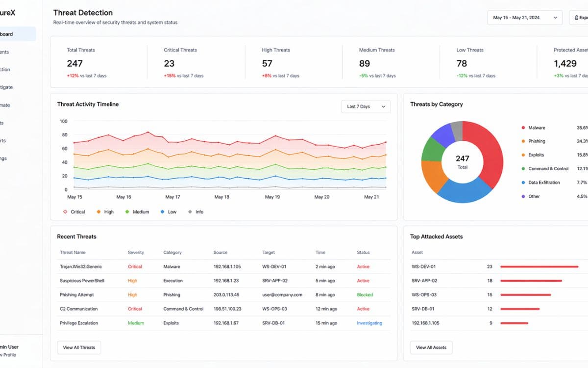Toggle the Low series in timeline legend
The image size is (588, 368).
(x=168, y=212)
